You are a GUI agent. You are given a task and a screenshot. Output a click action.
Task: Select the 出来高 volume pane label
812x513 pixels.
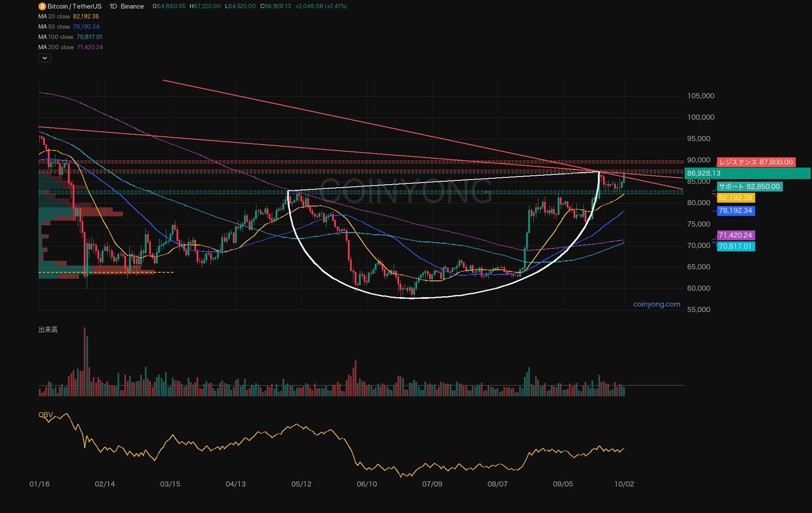pyautogui.click(x=48, y=330)
